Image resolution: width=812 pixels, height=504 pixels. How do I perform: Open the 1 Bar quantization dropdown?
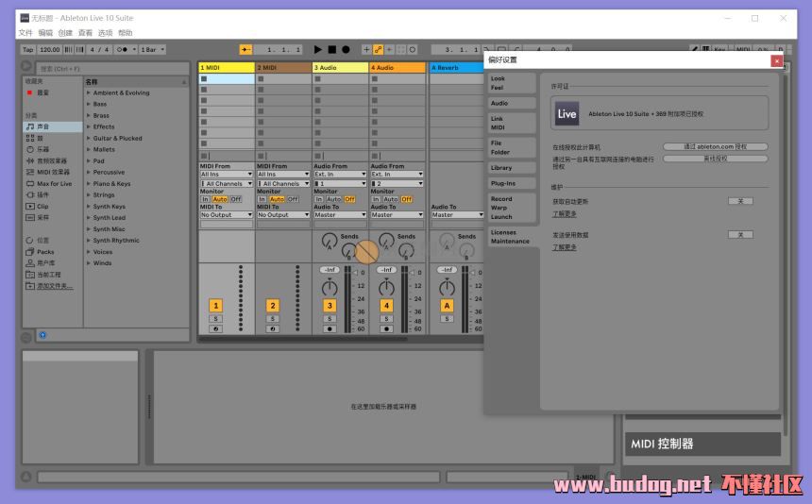point(152,50)
